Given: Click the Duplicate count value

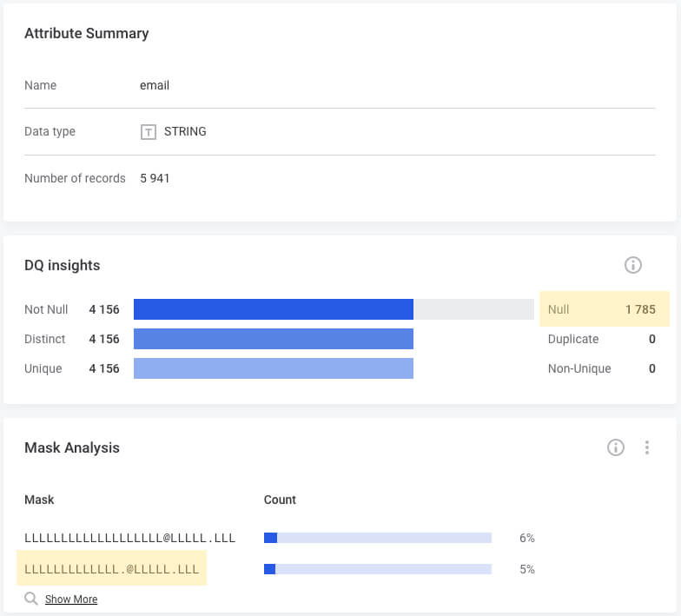Looking at the screenshot, I should pyautogui.click(x=651, y=339).
